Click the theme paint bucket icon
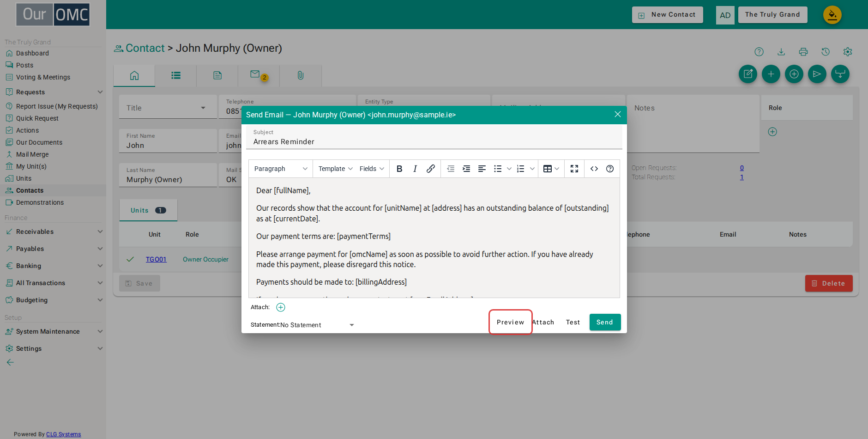The width and height of the screenshot is (868, 439). coord(832,15)
